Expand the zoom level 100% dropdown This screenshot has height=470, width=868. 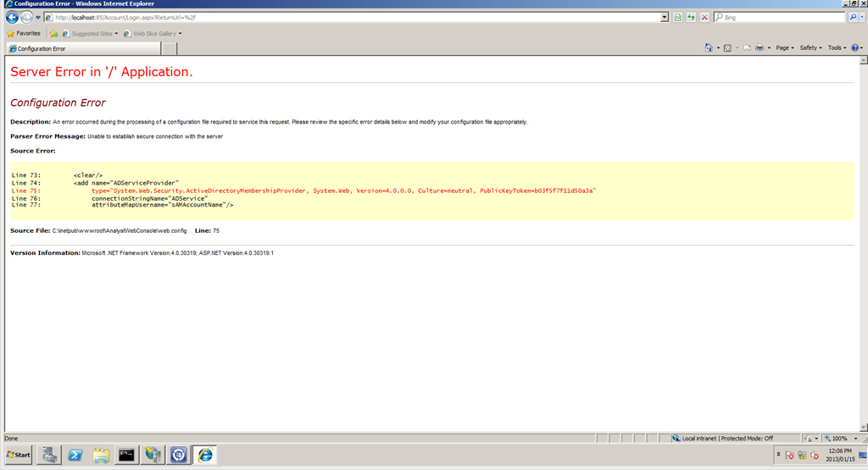coord(856,438)
